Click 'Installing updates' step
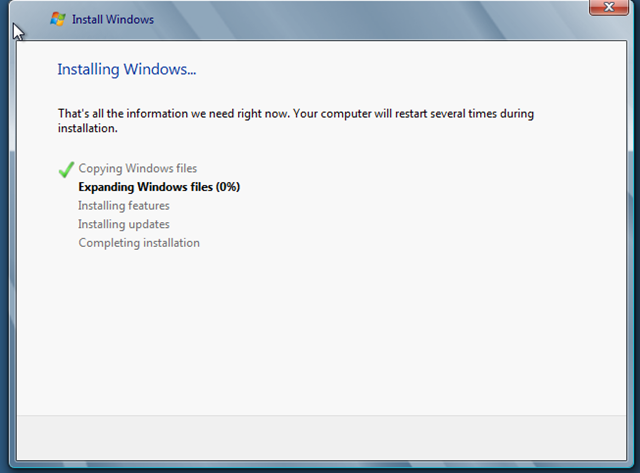Viewport: 640px width, 473px height. [x=124, y=224]
